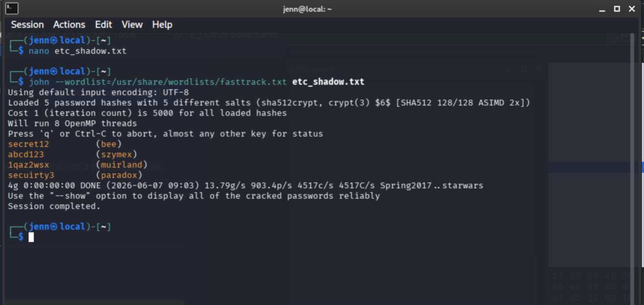Image resolution: width=644 pixels, height=305 pixels.
Task: Click the bold 'etc_shadow.txt' argument in john command
Action: 328,81
